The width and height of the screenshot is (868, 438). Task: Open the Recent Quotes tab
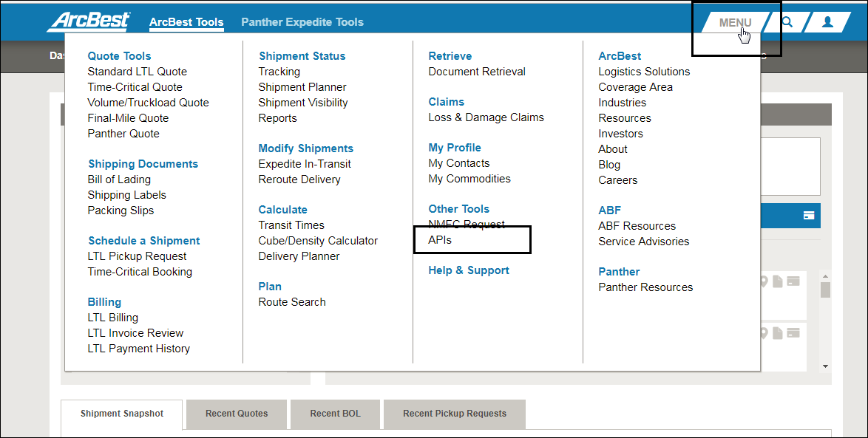(237, 414)
